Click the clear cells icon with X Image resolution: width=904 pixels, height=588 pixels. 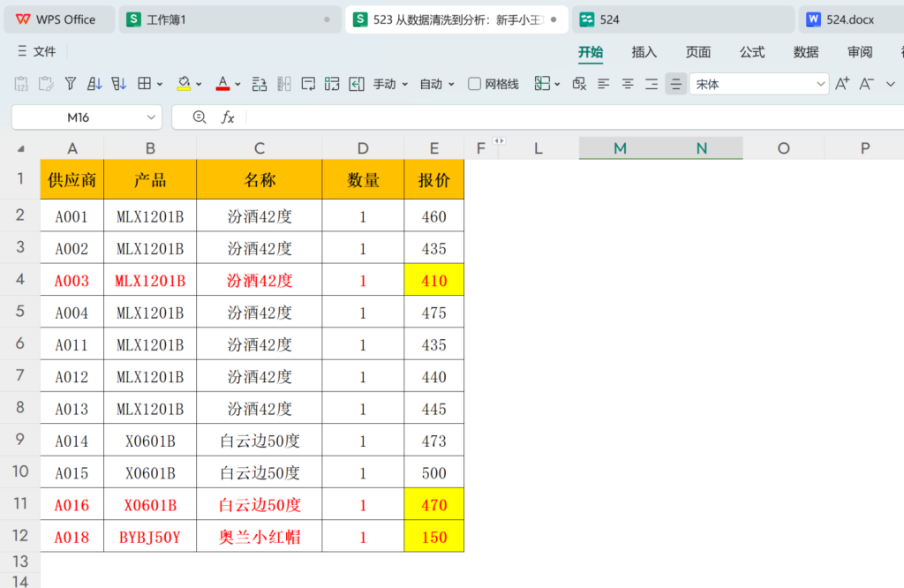coord(579,84)
